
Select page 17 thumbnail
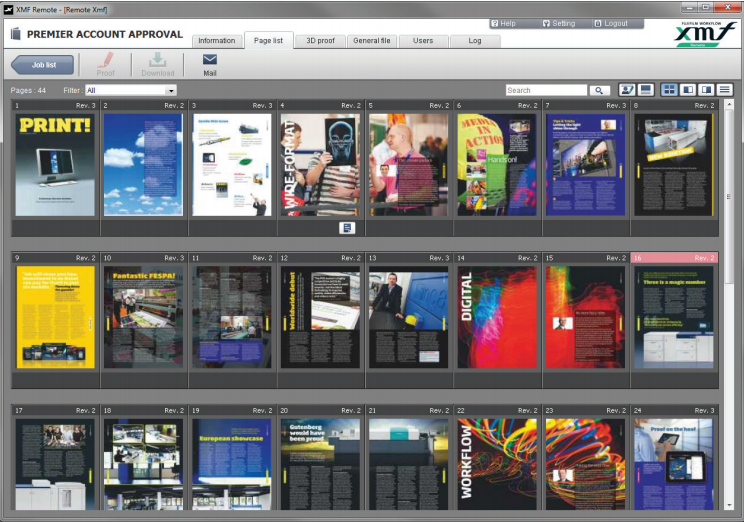point(55,464)
